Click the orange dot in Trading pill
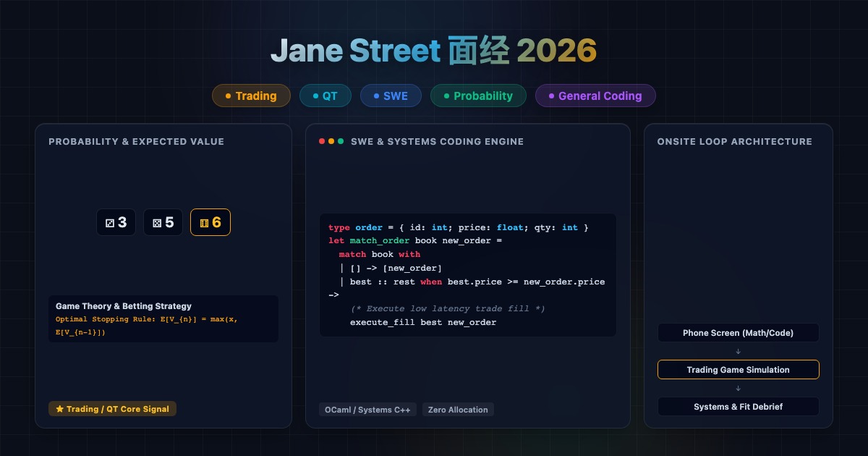This screenshot has height=456, width=868. 228,96
